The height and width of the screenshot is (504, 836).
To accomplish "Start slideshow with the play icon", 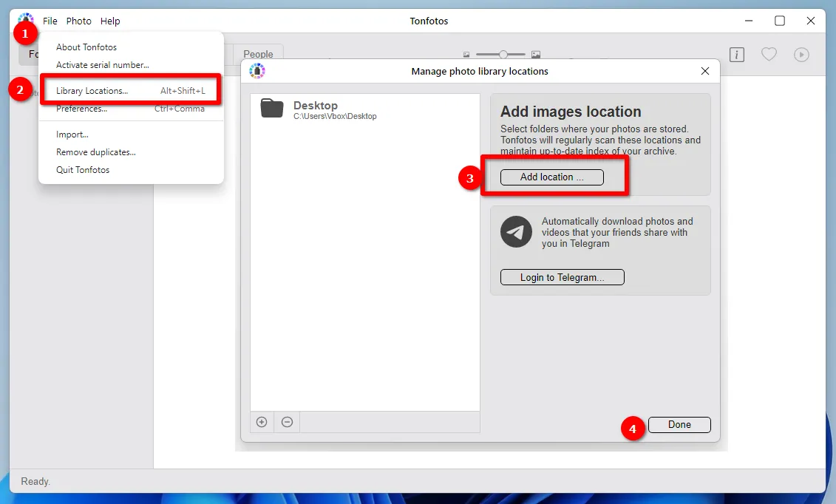I will 801,55.
